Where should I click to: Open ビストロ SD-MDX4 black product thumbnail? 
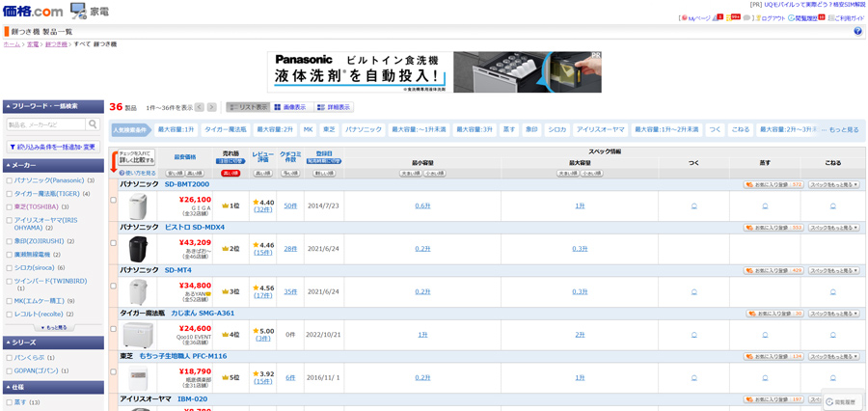pos(137,249)
